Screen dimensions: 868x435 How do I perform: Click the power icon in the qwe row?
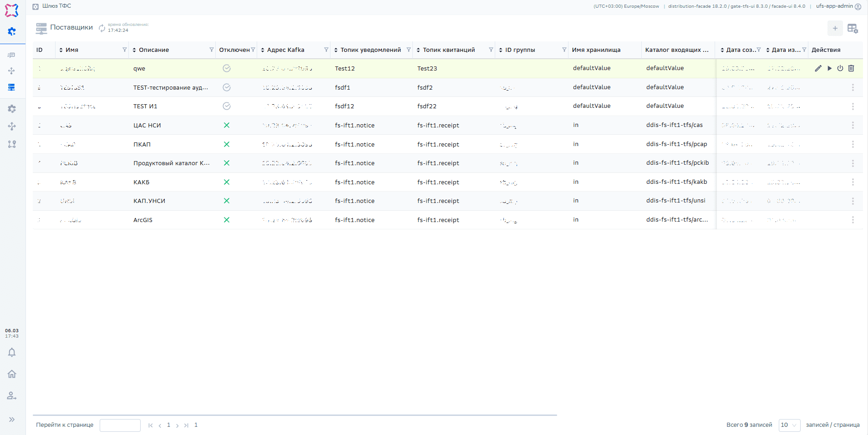pyautogui.click(x=840, y=68)
